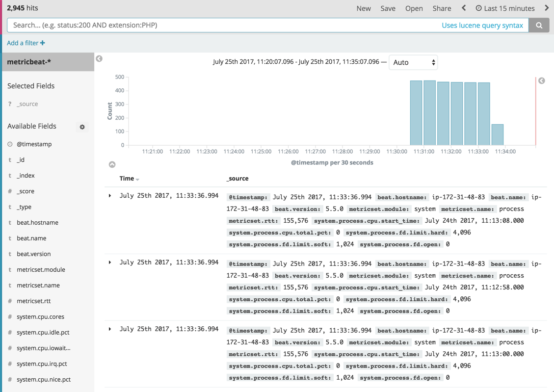Click the short histogram bar near 11:34:00
This screenshot has width=554, height=392.
coord(498,134)
